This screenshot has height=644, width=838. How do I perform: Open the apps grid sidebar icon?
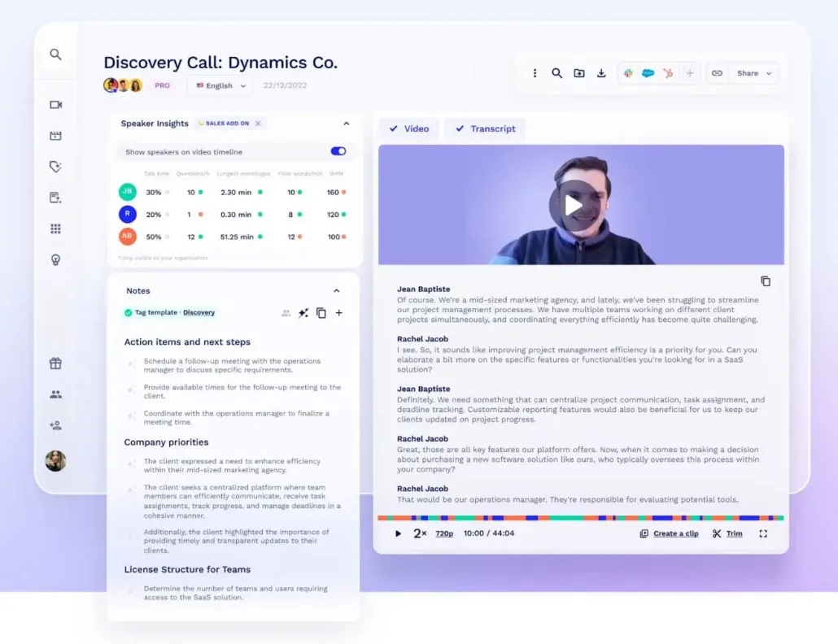pos(55,228)
